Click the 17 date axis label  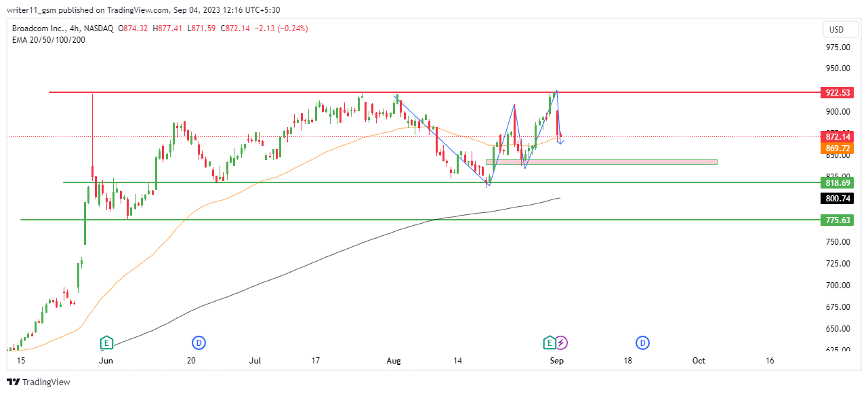click(x=316, y=361)
